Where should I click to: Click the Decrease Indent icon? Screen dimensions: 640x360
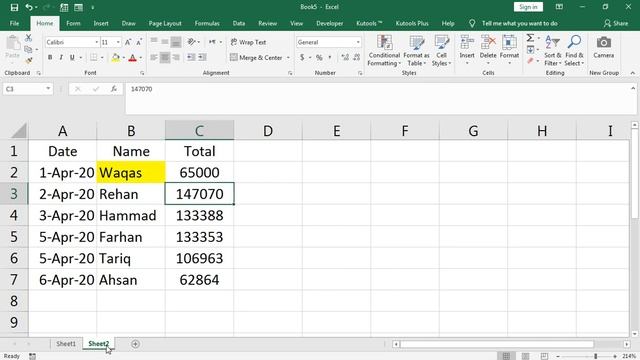pyautogui.click(x=191, y=58)
